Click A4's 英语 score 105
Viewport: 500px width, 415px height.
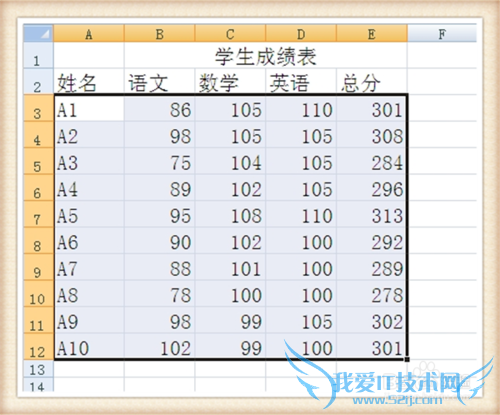coord(301,187)
